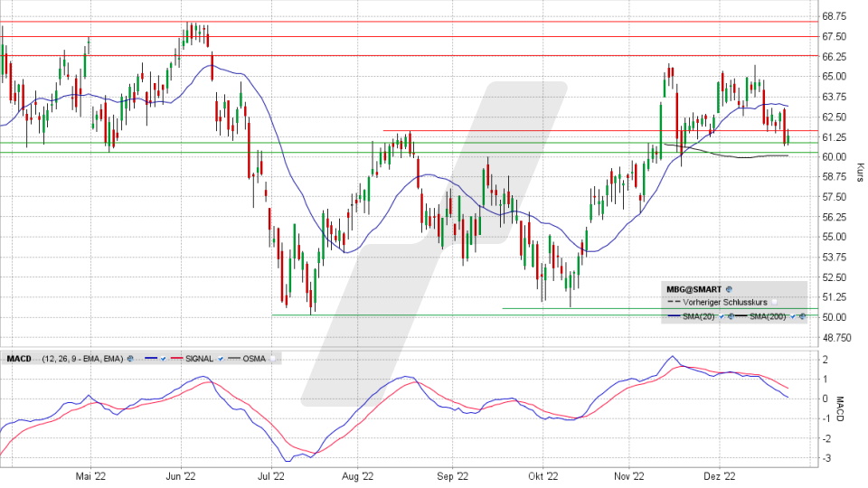Click the 60.00 price axis value
Image resolution: width=868 pixels, height=488 pixels.
pyautogui.click(x=835, y=157)
